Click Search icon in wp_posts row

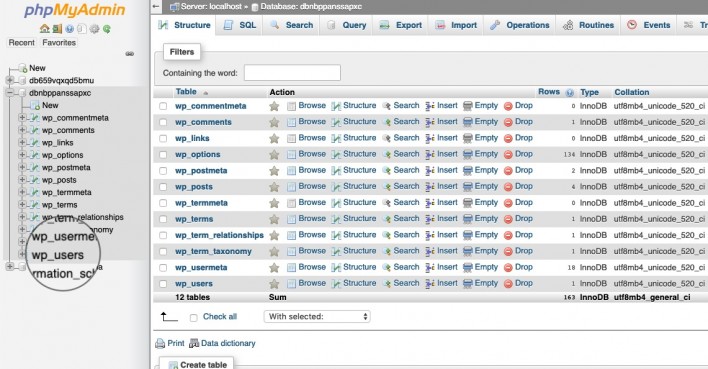click(x=387, y=187)
